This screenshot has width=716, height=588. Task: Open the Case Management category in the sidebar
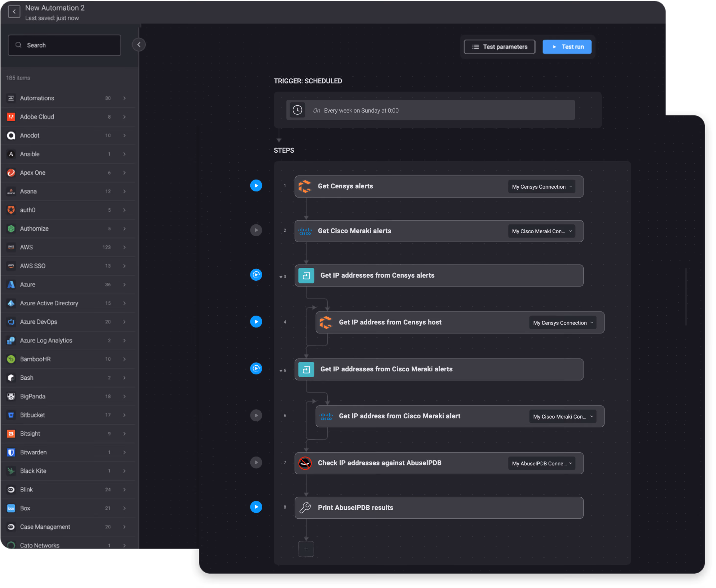[68, 527]
